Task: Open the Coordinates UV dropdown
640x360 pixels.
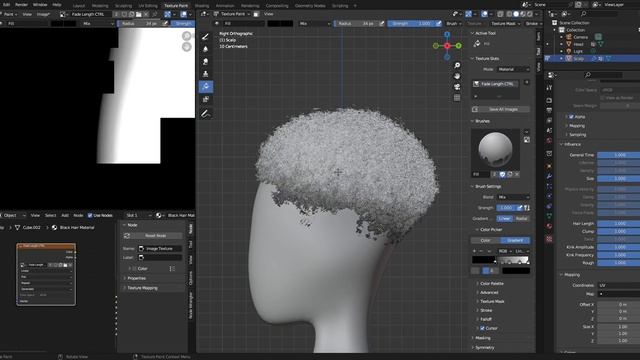Action: [619, 285]
